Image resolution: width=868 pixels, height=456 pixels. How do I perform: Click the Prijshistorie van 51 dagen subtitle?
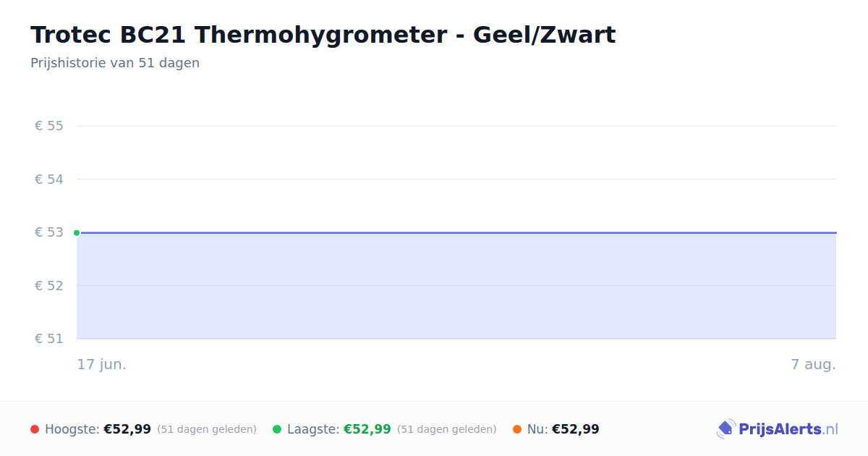pos(115,63)
